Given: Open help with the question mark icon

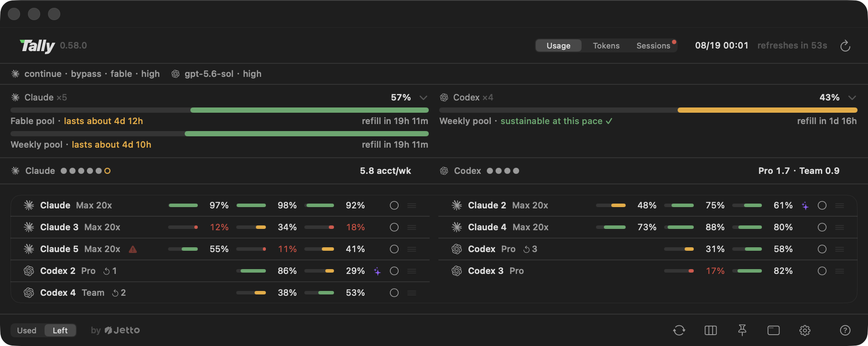Looking at the screenshot, I should [845, 330].
